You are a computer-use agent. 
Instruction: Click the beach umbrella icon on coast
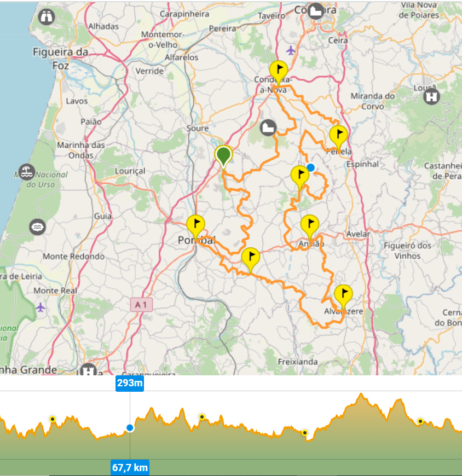(26, 171)
